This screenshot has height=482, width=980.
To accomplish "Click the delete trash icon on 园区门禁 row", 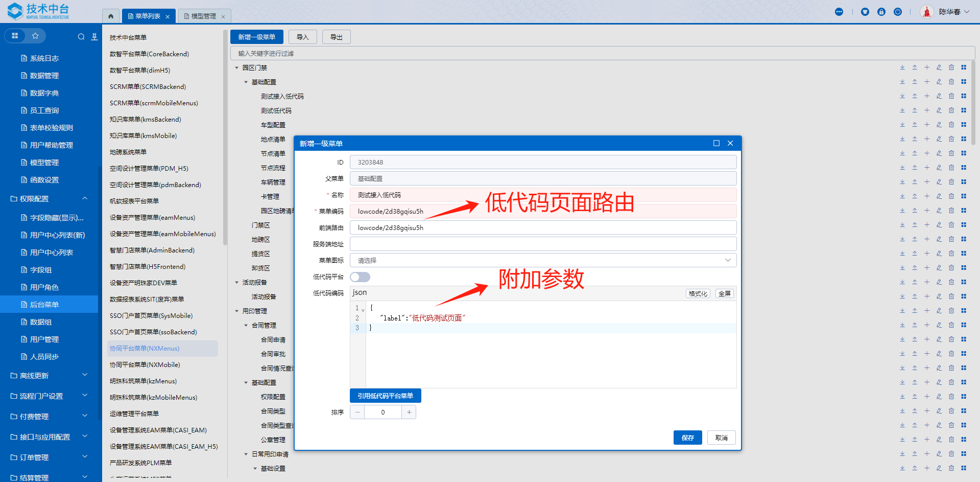I will (951, 67).
